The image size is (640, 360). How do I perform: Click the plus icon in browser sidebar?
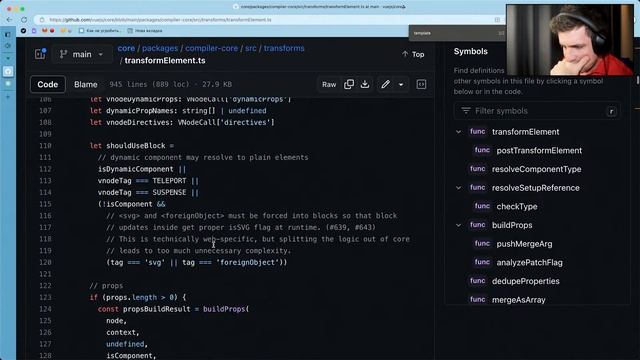8,97
